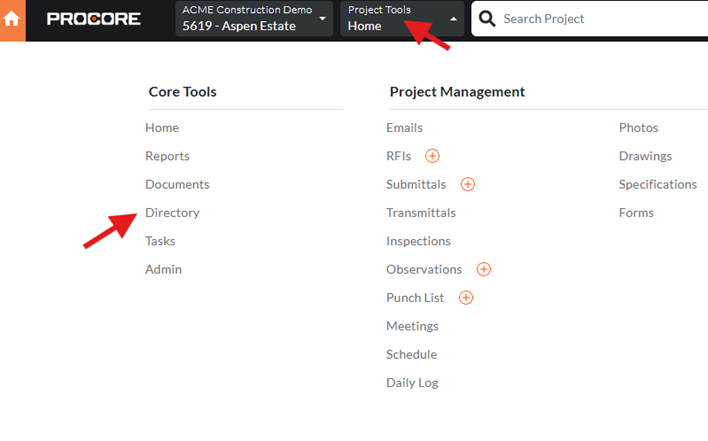Viewport: 708px width, 441px height.
Task: Click the Core Tools heading
Action: click(x=183, y=92)
